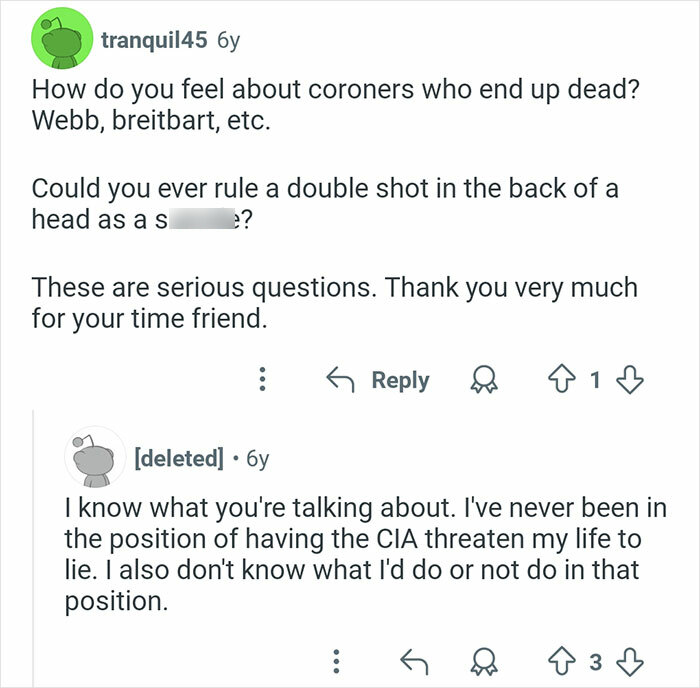Open more options on tranquil45's comment
The image size is (700, 688).
pyautogui.click(x=262, y=380)
